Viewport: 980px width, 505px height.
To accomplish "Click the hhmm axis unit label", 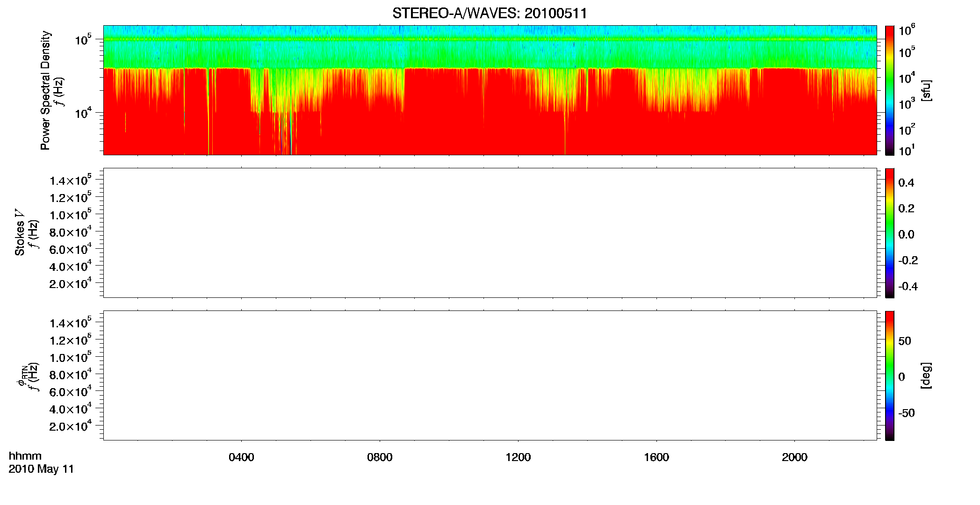I will (25, 456).
